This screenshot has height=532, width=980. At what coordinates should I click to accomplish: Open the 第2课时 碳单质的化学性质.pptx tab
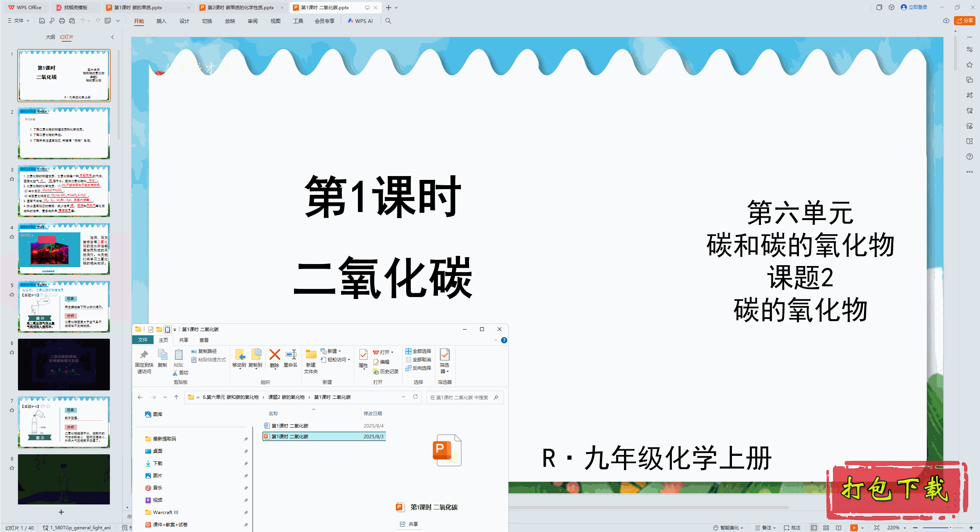pos(240,7)
